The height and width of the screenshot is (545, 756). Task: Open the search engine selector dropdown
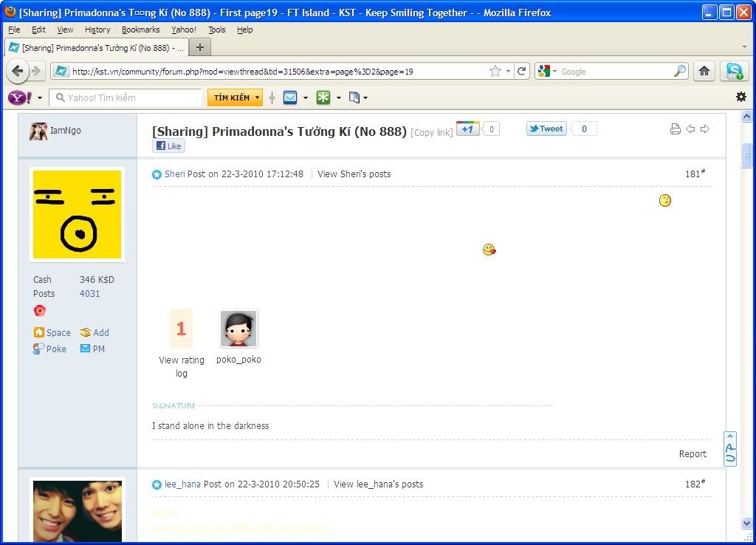[554, 72]
